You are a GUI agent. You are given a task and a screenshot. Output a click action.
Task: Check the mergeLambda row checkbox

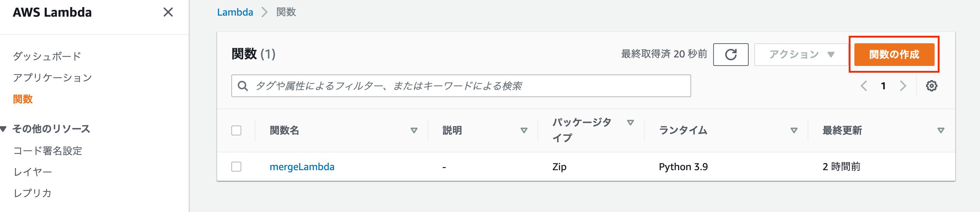coord(236,166)
